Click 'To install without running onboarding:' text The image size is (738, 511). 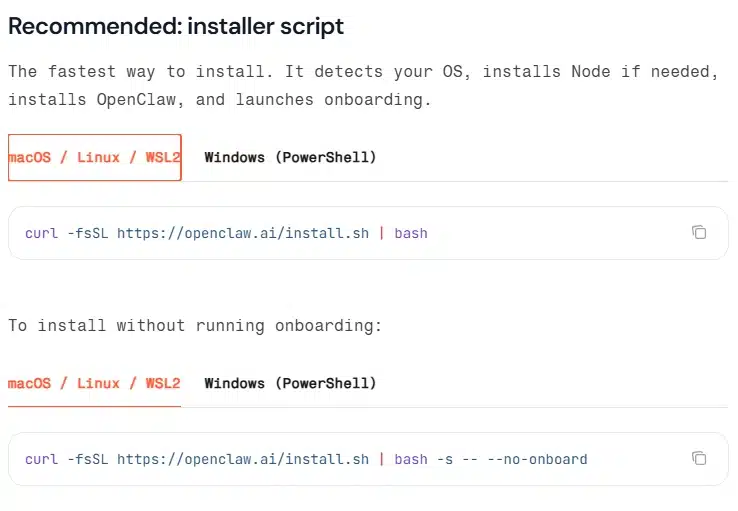pos(195,326)
